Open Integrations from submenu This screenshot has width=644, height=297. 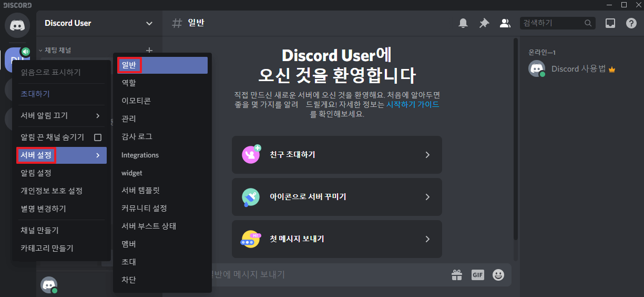coord(162,155)
